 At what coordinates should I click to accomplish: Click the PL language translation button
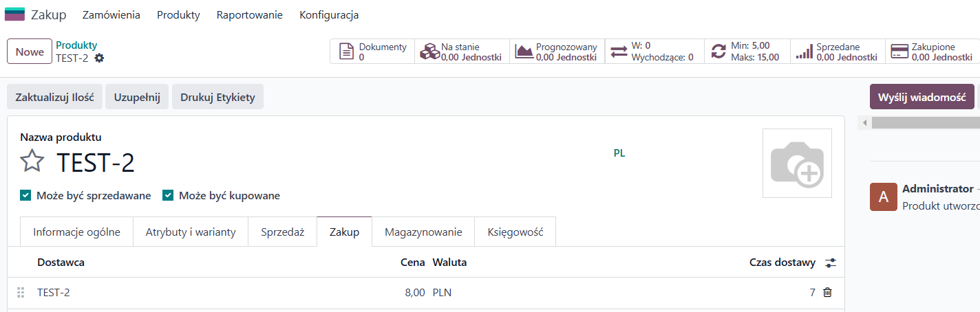point(619,153)
